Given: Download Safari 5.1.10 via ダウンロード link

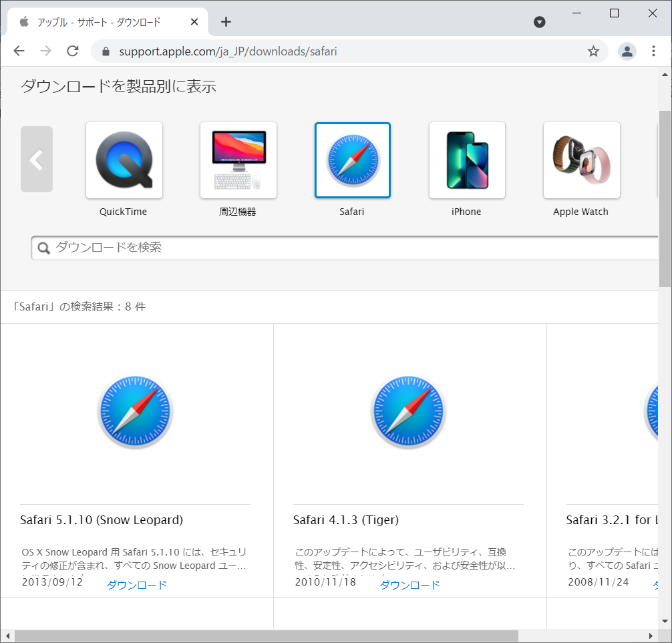Looking at the screenshot, I should coord(137,585).
